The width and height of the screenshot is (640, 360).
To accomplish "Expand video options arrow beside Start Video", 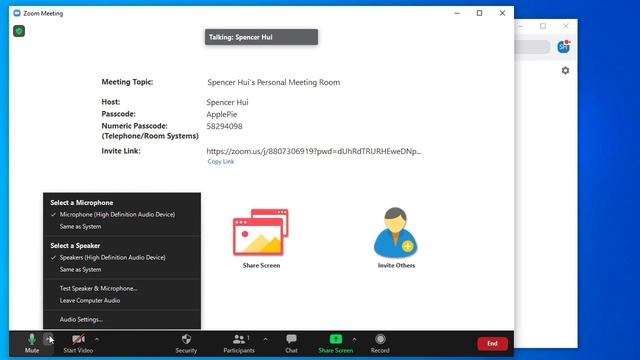I will [x=97, y=339].
